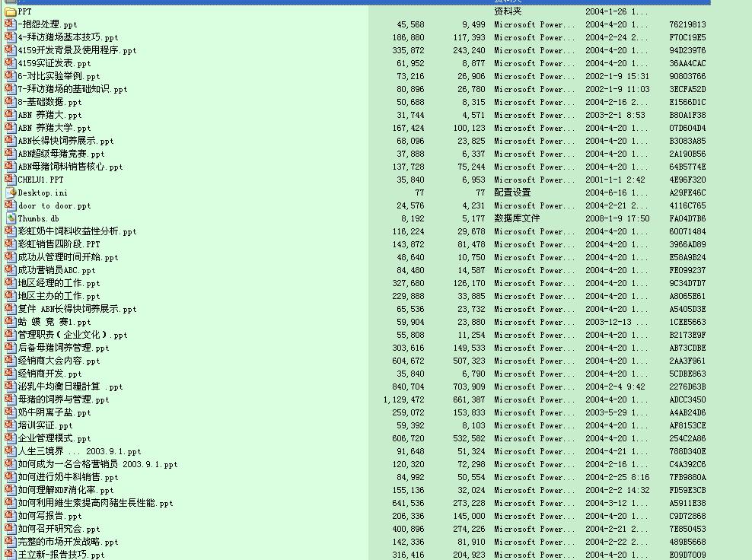
Task: Select the file 成功营销员ABC.ppt
Action: (56, 270)
